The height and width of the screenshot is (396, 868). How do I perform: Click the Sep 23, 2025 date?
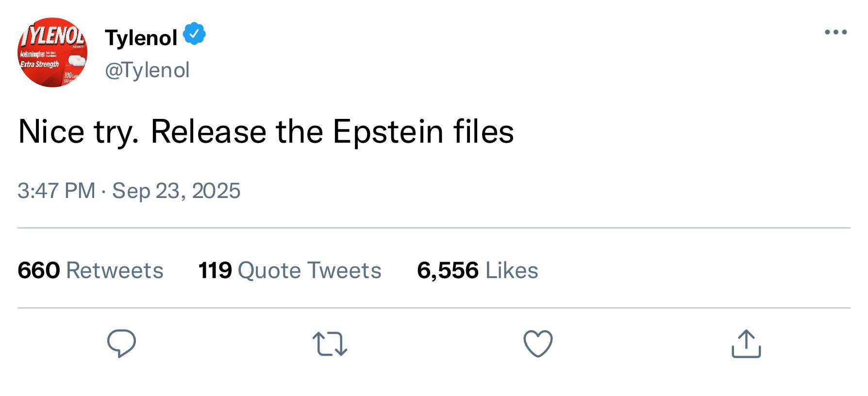(x=176, y=191)
